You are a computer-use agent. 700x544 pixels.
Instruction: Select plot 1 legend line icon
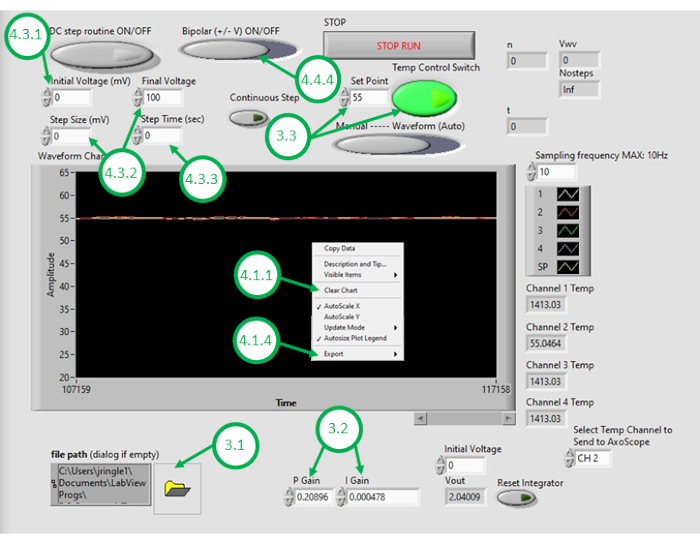tap(568, 194)
